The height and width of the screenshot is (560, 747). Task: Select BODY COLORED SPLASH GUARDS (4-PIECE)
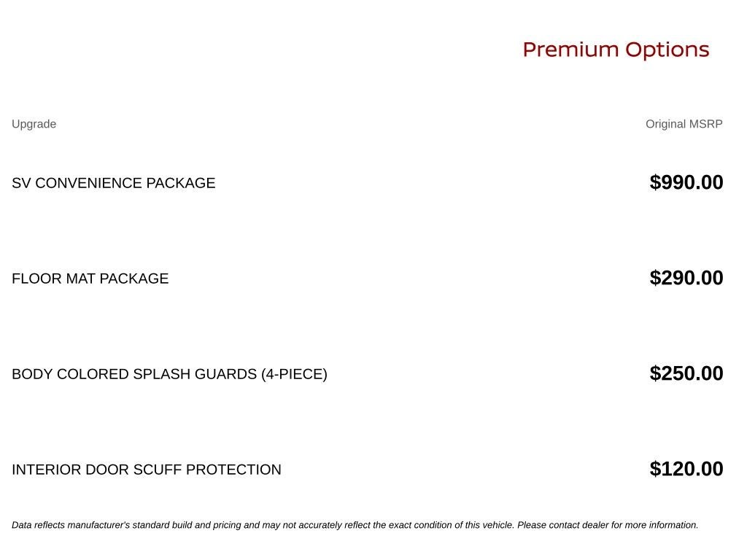click(169, 374)
